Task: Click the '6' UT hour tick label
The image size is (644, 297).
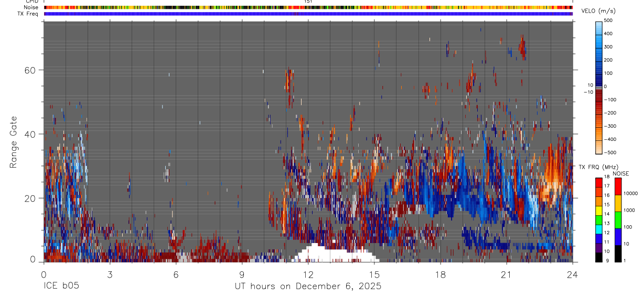Action: click(x=176, y=274)
